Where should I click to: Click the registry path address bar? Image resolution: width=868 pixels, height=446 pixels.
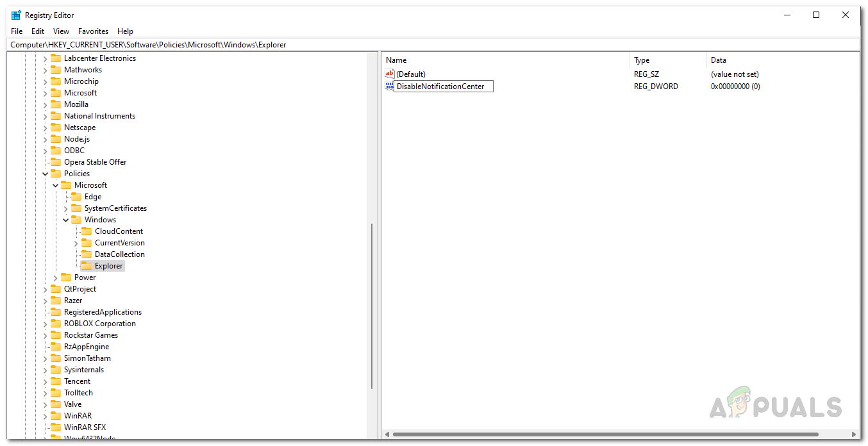tap(434, 45)
